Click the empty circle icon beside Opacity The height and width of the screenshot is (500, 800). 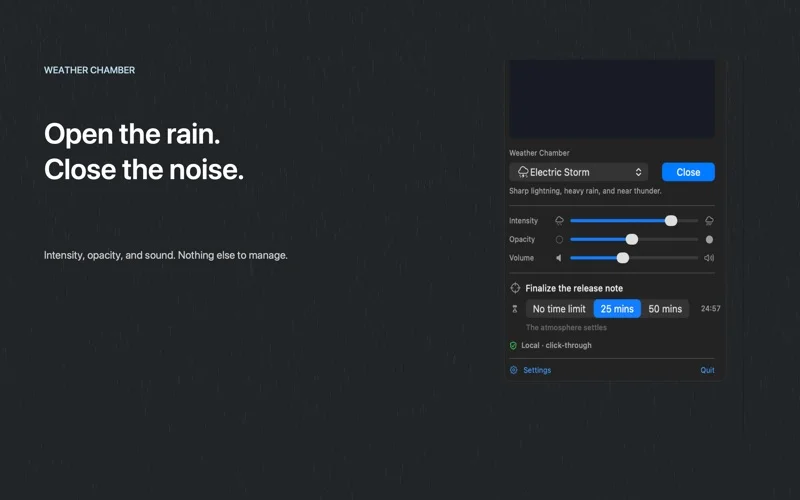(x=559, y=239)
